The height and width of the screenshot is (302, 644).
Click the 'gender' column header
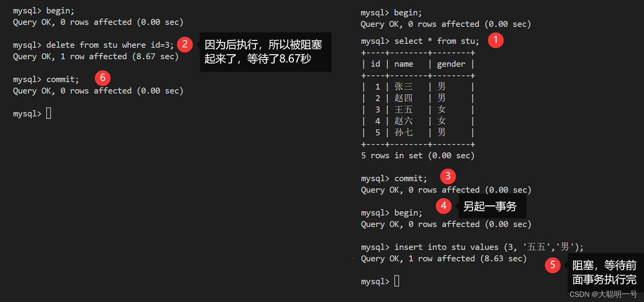[x=451, y=64]
